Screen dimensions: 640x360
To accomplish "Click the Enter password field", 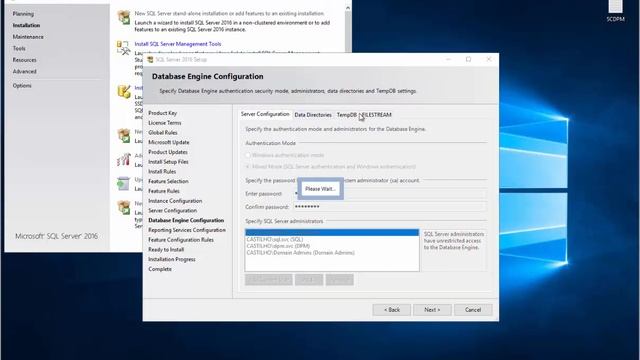I will [x=390, y=193].
